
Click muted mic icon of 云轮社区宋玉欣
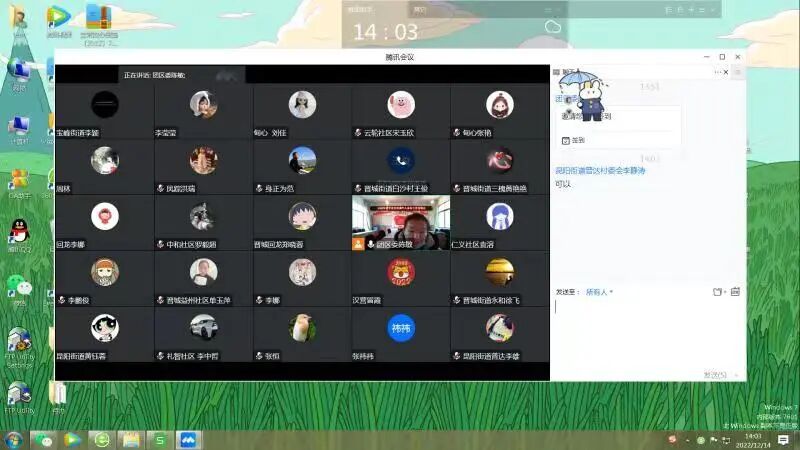358,133
